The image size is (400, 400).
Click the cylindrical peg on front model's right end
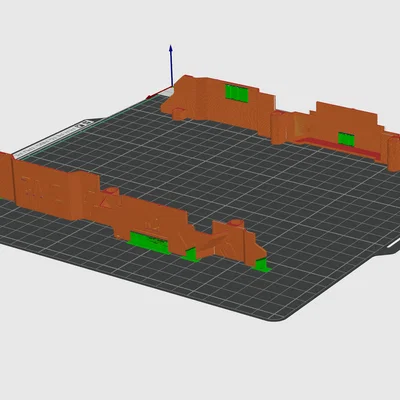(x=236, y=223)
